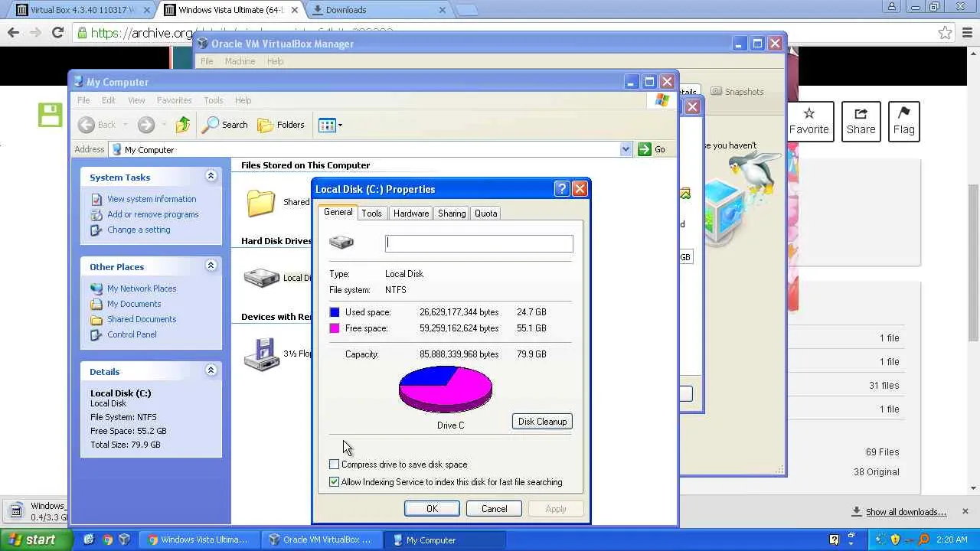Click the help icon left of the system tray
The height and width of the screenshot is (551, 980).
tap(834, 540)
